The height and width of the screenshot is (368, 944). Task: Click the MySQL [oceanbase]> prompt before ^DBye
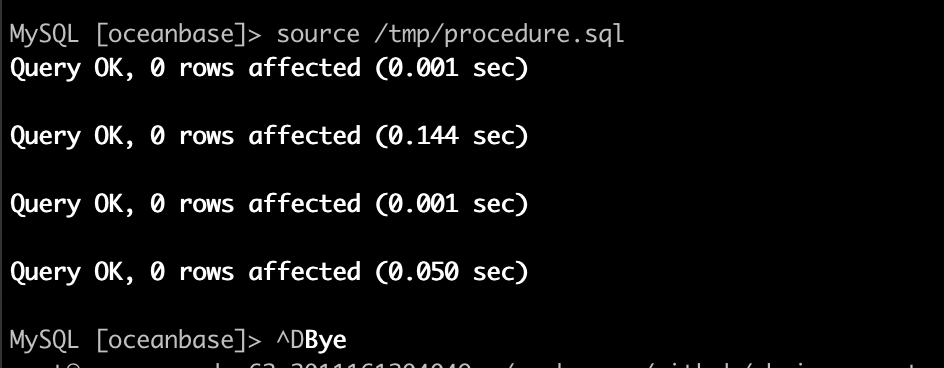[136, 341]
